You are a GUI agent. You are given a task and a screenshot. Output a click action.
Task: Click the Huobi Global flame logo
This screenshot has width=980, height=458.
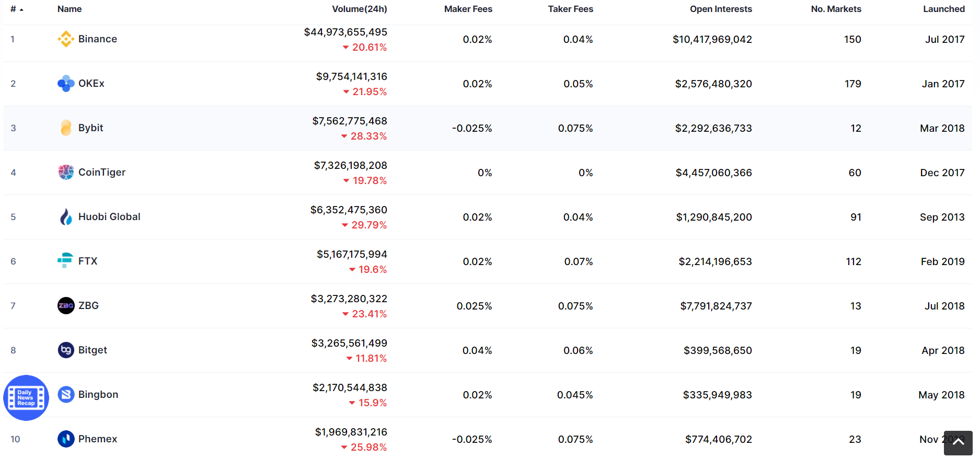tap(66, 217)
